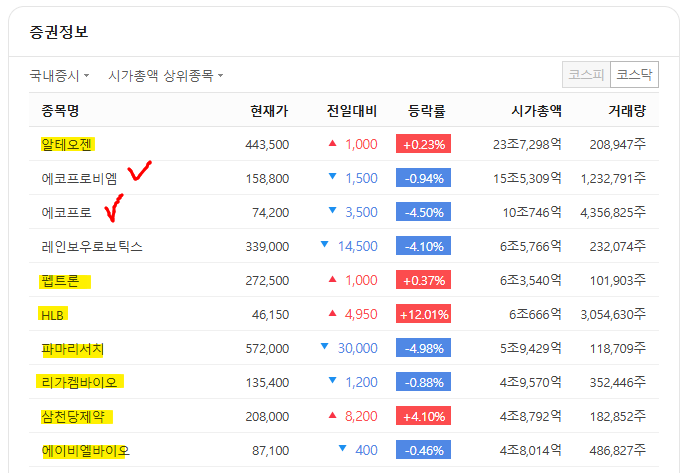Image resolution: width=684 pixels, height=473 pixels.
Task: Click the 증권정보 section title
Action: pos(59,32)
